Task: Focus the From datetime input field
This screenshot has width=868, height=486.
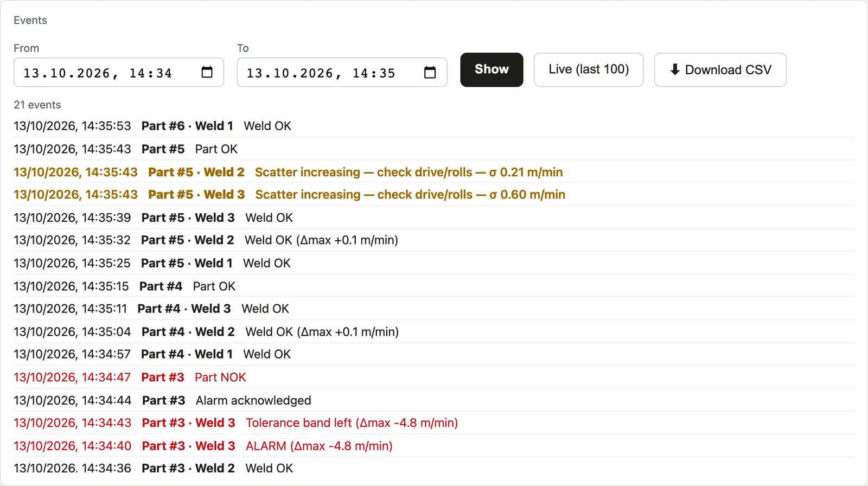Action: pos(119,72)
